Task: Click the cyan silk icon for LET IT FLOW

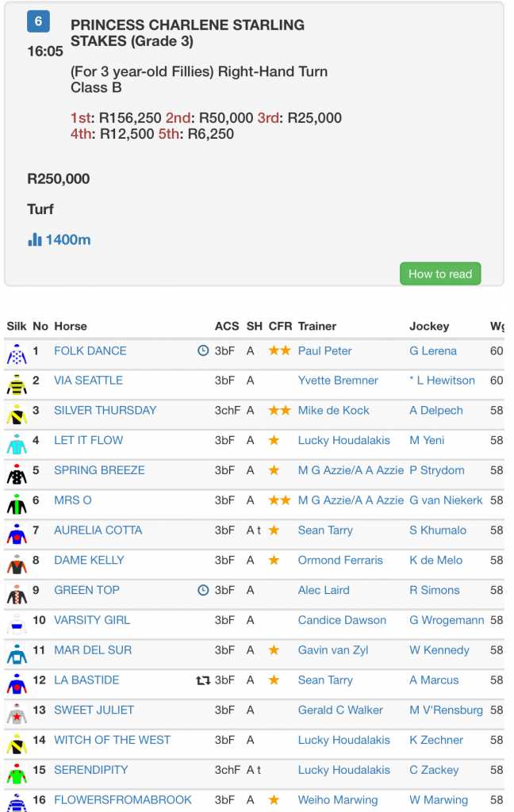Action: point(17,442)
